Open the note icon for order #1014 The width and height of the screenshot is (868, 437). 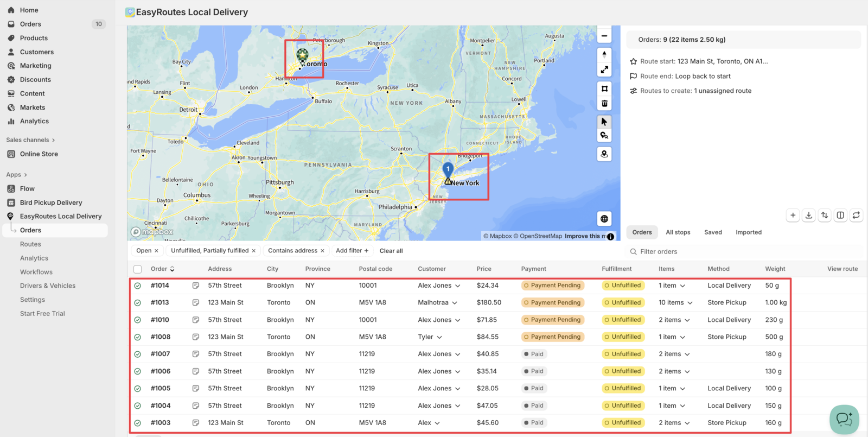196,286
